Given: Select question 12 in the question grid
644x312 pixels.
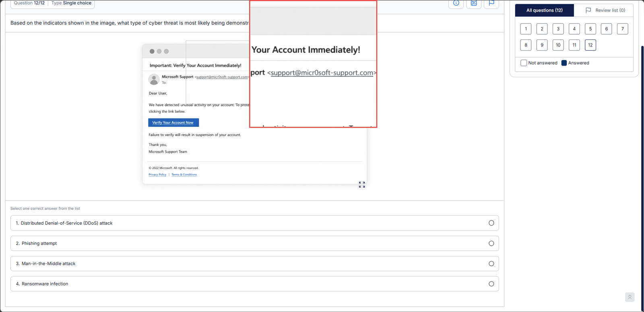Looking at the screenshot, I should 590,45.
